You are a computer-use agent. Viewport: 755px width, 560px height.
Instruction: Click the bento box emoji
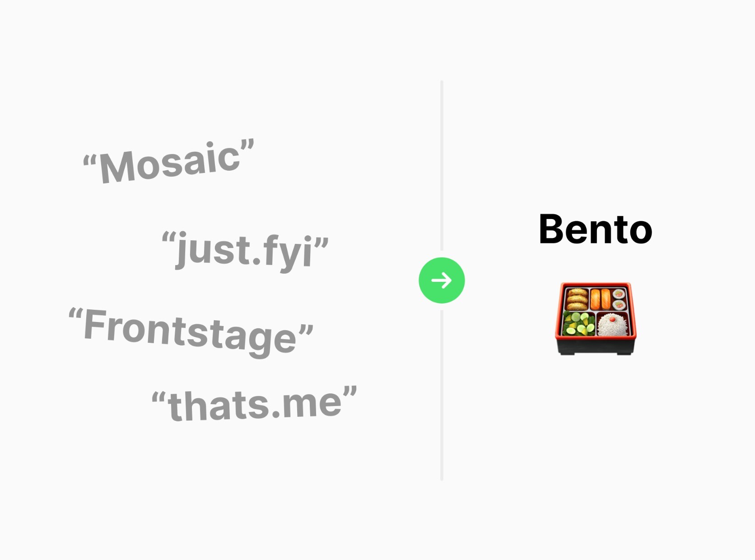coord(596,318)
